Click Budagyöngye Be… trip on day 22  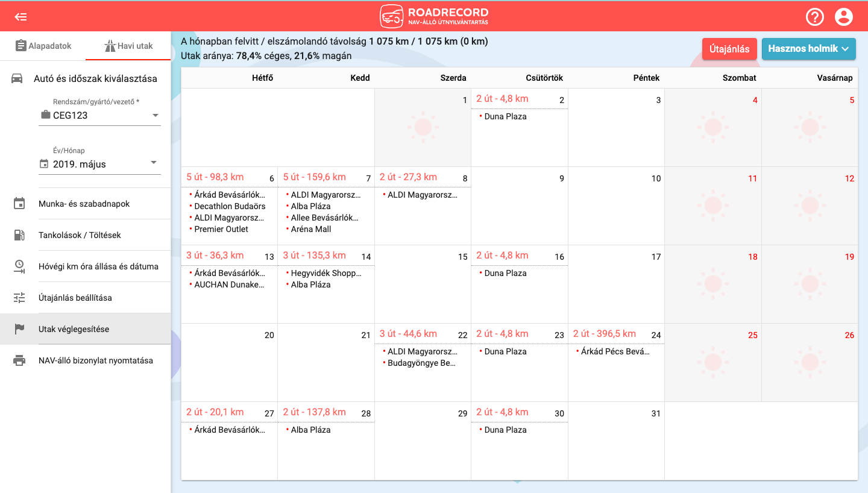[x=422, y=363]
